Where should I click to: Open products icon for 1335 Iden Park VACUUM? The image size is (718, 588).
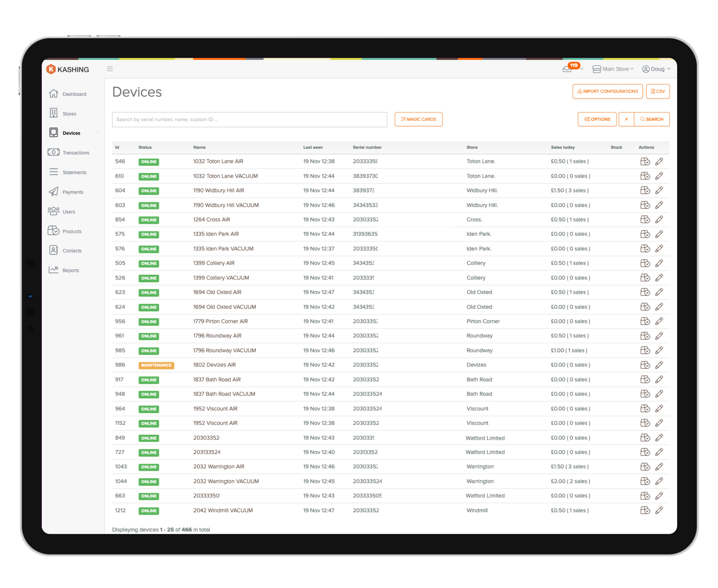pos(645,249)
